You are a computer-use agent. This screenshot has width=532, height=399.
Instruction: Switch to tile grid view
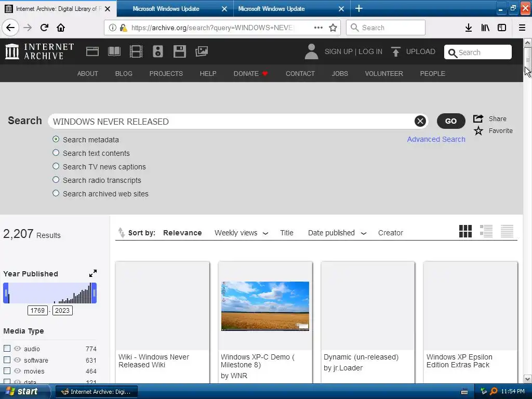tap(465, 231)
